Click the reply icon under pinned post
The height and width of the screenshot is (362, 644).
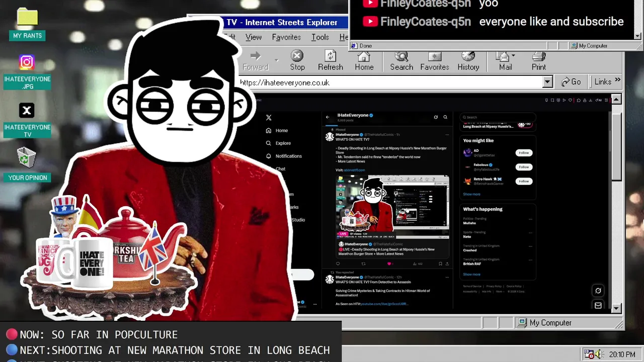tap(338, 263)
